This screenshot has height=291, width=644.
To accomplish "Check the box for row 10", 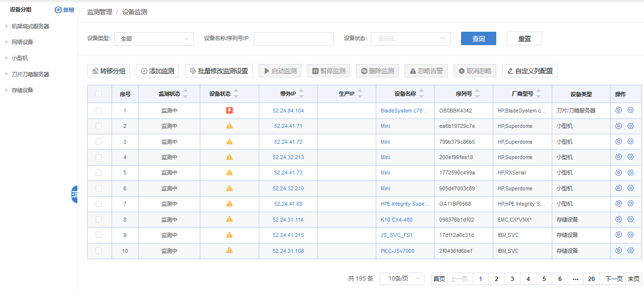I will [99, 250].
